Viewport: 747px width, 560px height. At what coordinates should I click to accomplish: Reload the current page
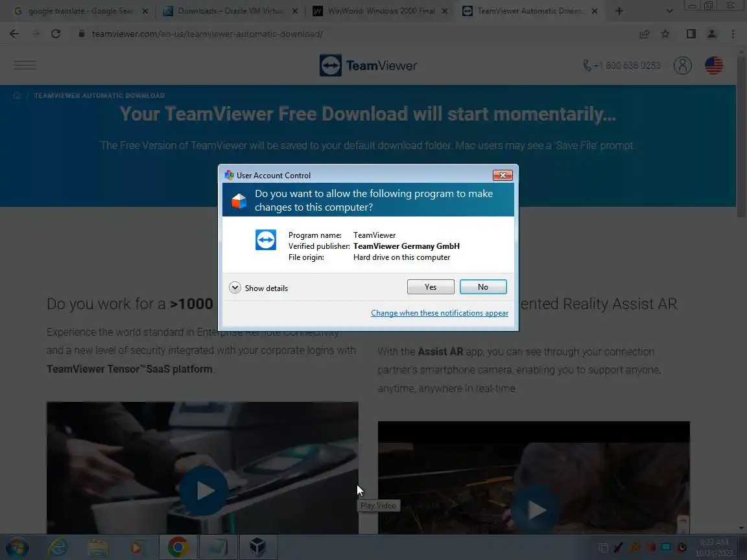[x=56, y=34]
